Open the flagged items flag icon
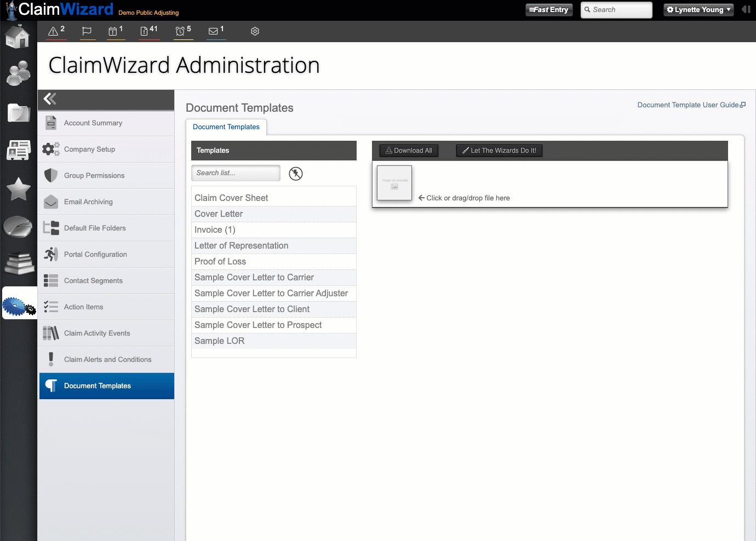 point(87,31)
